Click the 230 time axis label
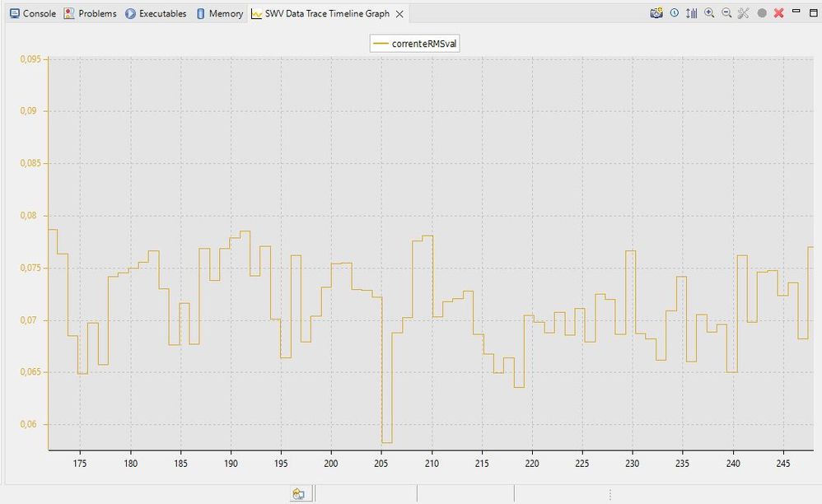The image size is (822, 504). pyautogui.click(x=633, y=464)
